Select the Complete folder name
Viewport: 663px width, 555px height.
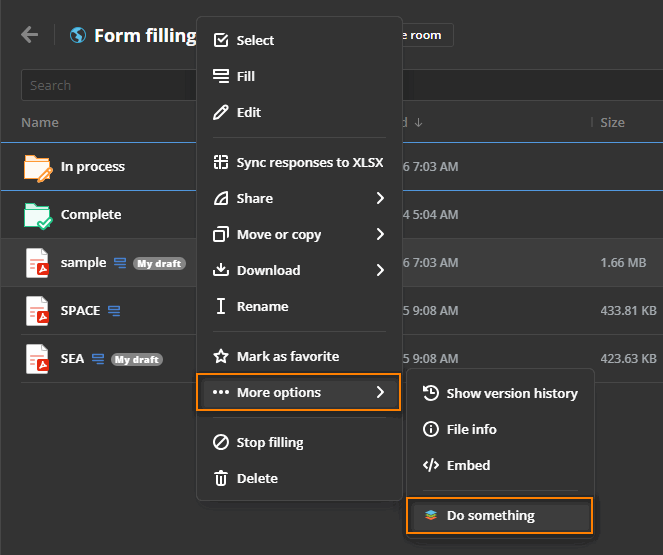click(91, 214)
